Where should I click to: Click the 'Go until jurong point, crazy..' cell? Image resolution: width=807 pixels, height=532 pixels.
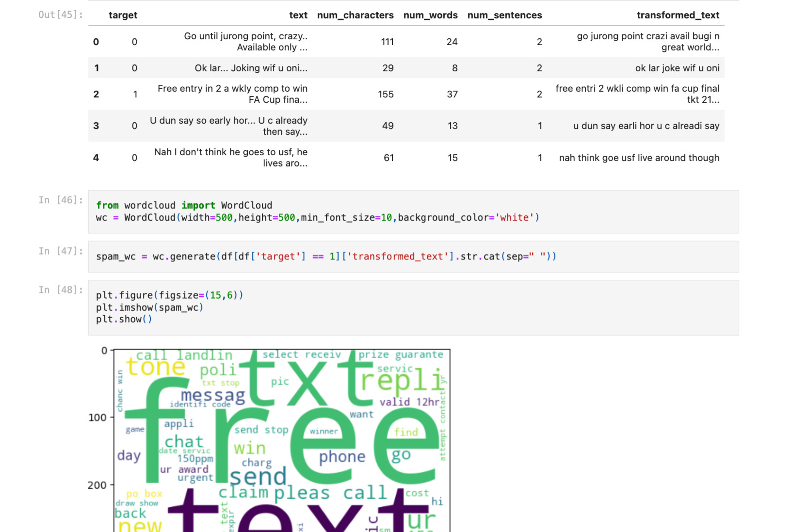point(246,42)
